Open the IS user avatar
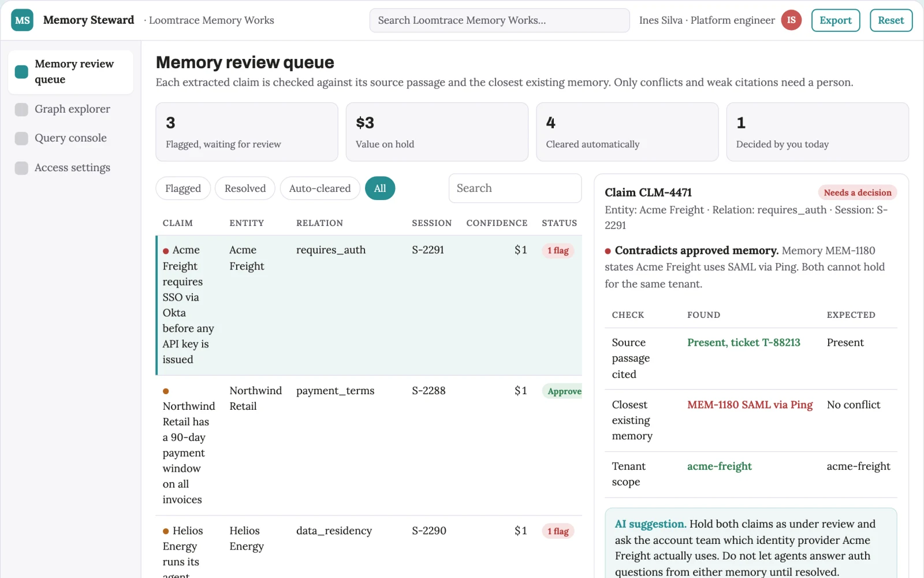This screenshot has width=924, height=578. coord(791,20)
